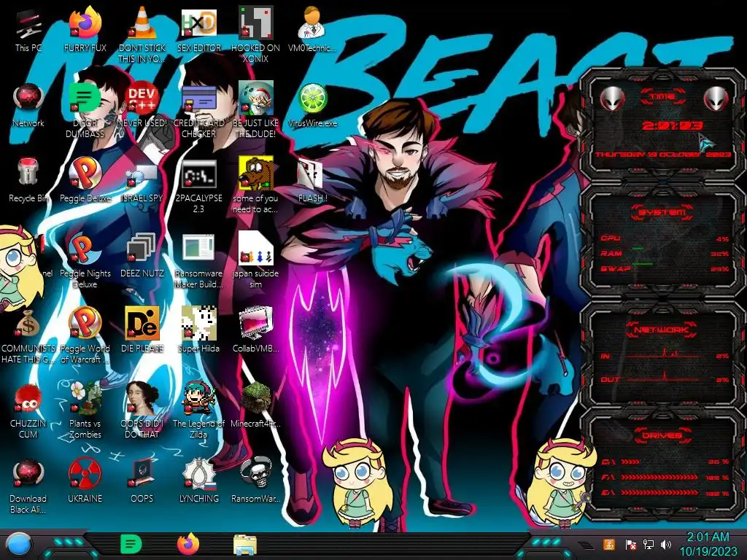Select the japan suicide sim file
The width and height of the screenshot is (747, 560).
(x=255, y=260)
